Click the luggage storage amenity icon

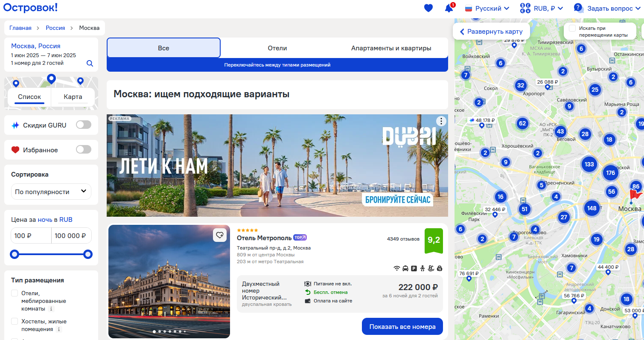point(440,268)
